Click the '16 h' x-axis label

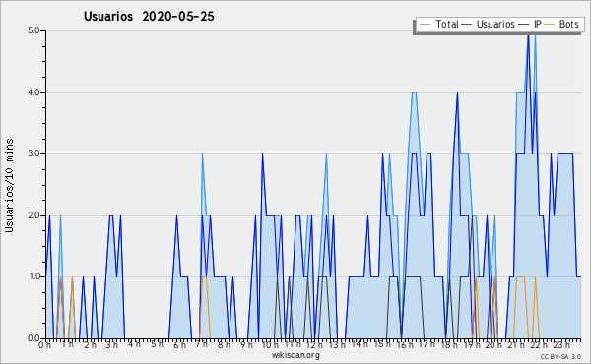pyautogui.click(x=405, y=345)
